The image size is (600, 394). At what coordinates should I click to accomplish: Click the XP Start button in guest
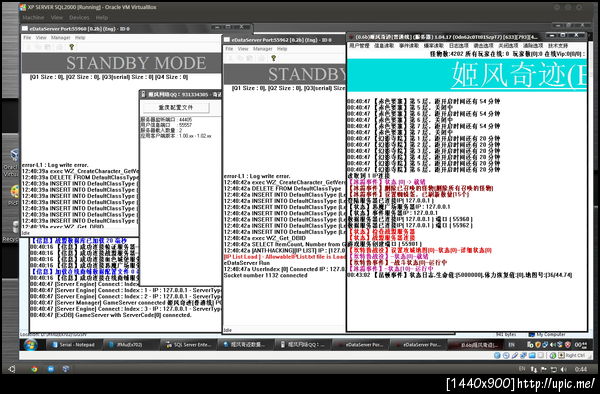(x=30, y=345)
